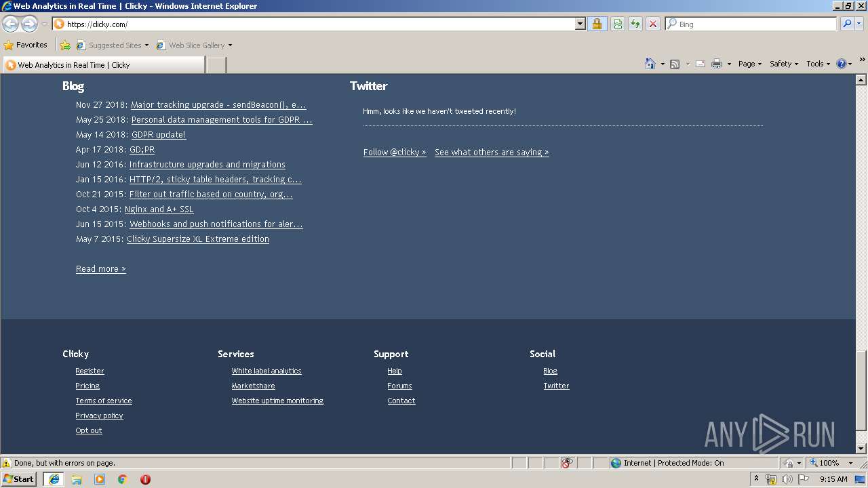Image resolution: width=868 pixels, height=488 pixels.
Task: Click the vertical scrollbar up arrow
Action: (x=861, y=79)
